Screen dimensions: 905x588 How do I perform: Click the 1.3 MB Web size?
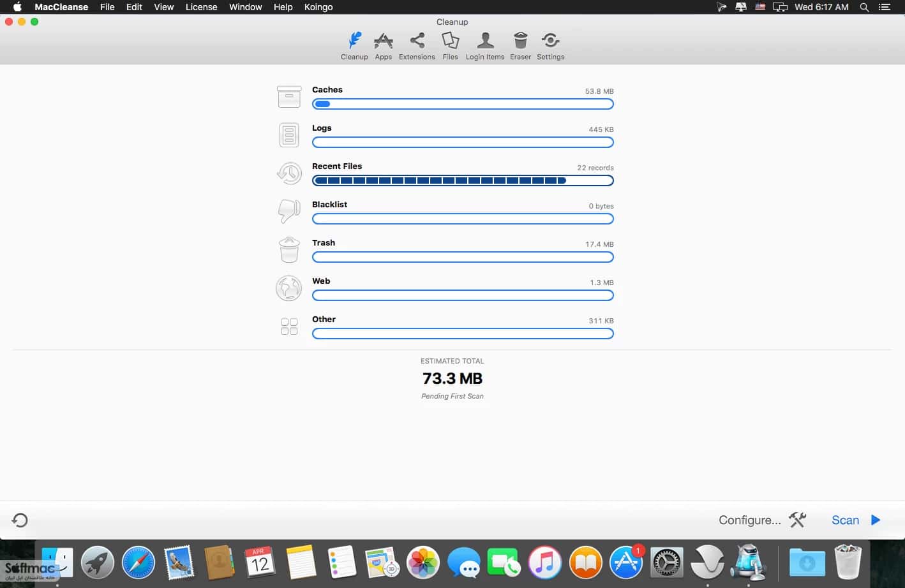[602, 283]
